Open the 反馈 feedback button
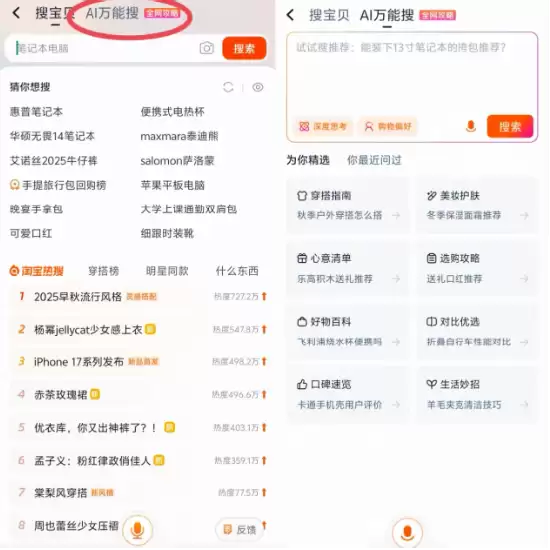The height and width of the screenshot is (550, 550). click(x=240, y=529)
